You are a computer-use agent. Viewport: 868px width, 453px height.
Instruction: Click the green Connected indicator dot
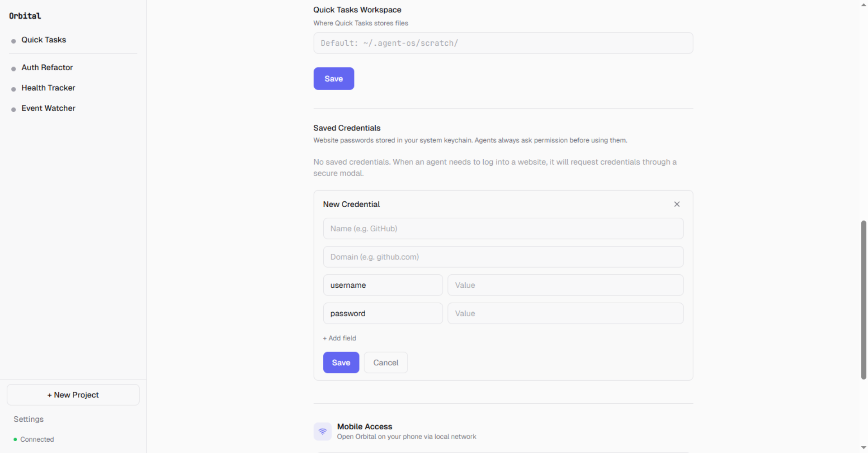click(x=15, y=439)
